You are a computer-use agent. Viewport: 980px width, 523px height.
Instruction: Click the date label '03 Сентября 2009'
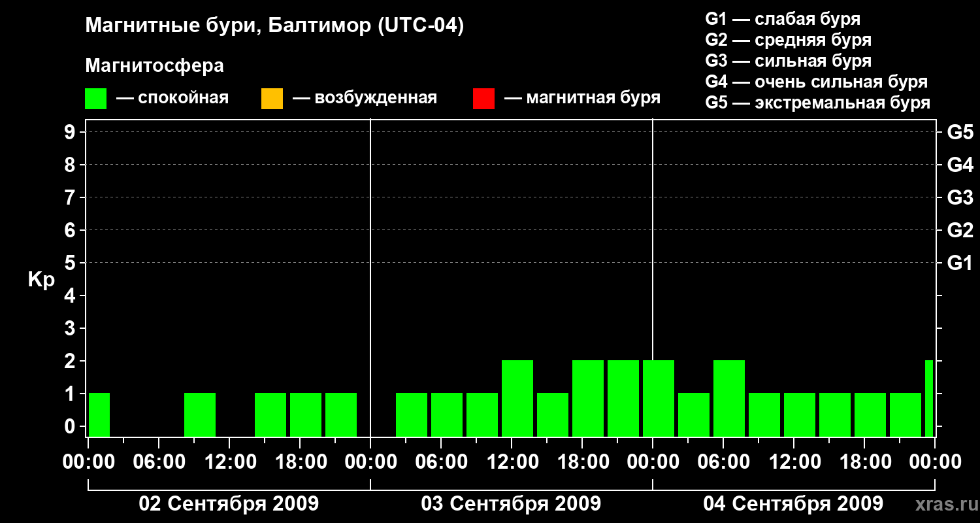coord(511,504)
